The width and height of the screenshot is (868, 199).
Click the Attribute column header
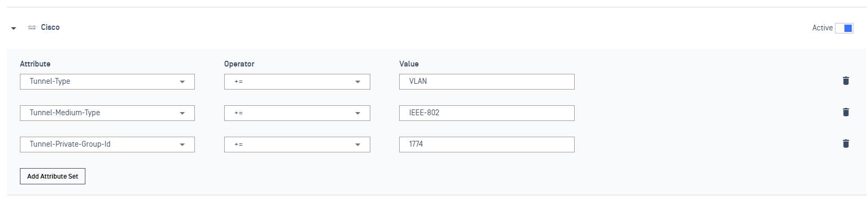coord(35,64)
